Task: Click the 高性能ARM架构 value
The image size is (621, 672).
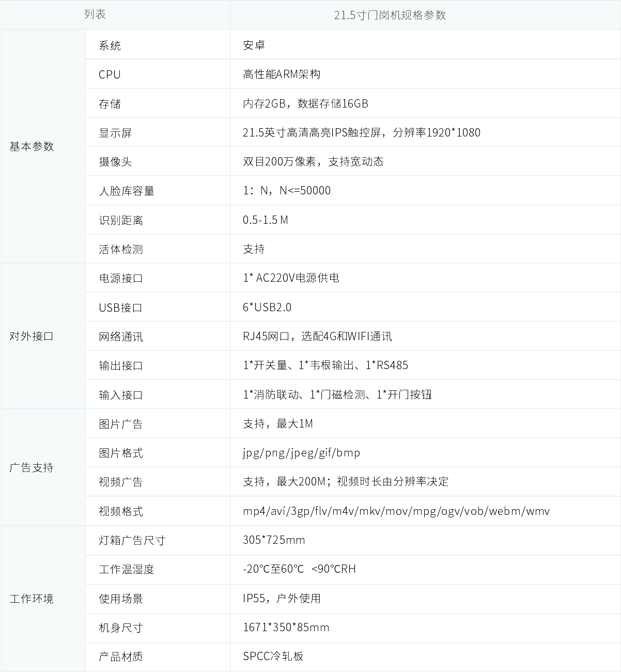Action: (282, 74)
